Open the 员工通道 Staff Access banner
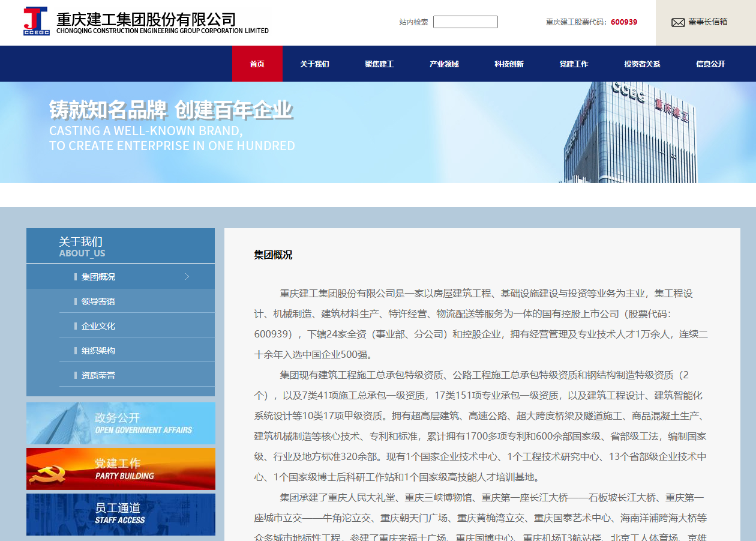The width and height of the screenshot is (756, 541). point(121,514)
